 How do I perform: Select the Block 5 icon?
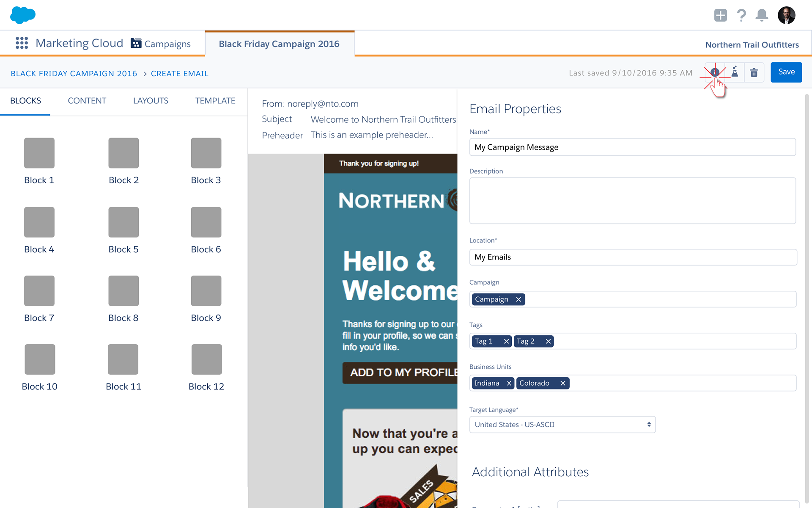click(x=123, y=222)
